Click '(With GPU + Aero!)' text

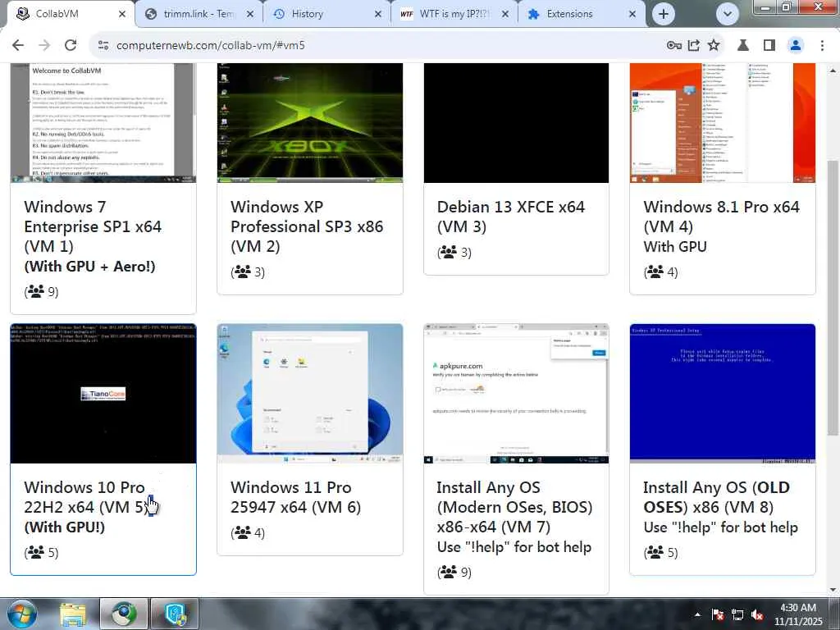click(x=89, y=267)
